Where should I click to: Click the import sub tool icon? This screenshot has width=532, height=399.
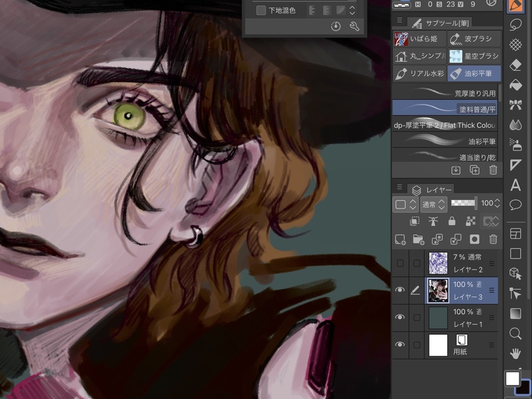click(x=455, y=170)
